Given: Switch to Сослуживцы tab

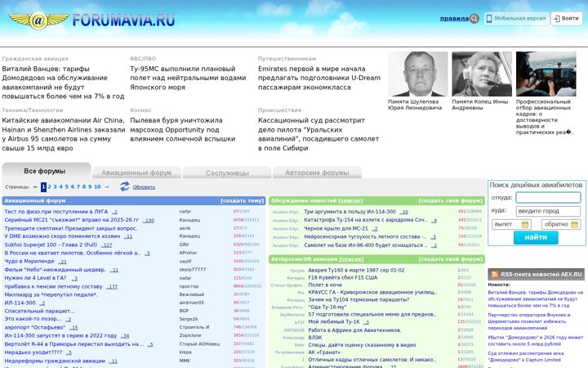Looking at the screenshot, I should (x=227, y=173).
